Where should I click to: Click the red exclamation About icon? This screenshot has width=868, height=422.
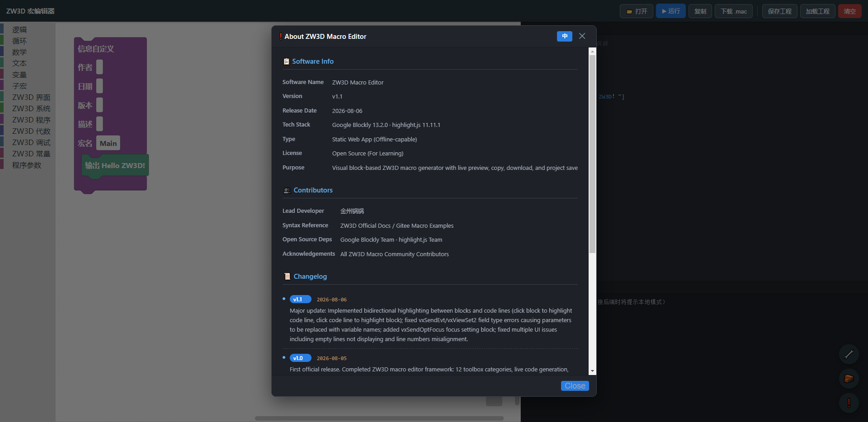[849, 403]
